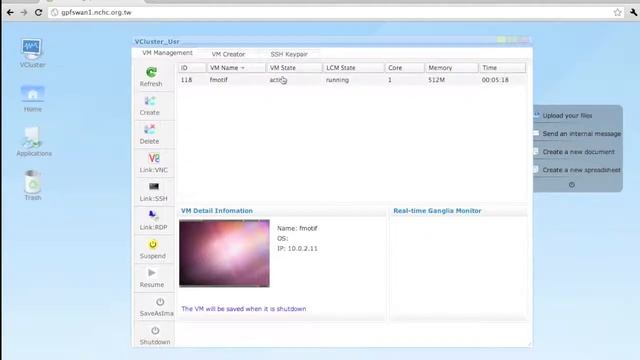
Task: Bookmark this page with star icon
Action: point(617,12)
